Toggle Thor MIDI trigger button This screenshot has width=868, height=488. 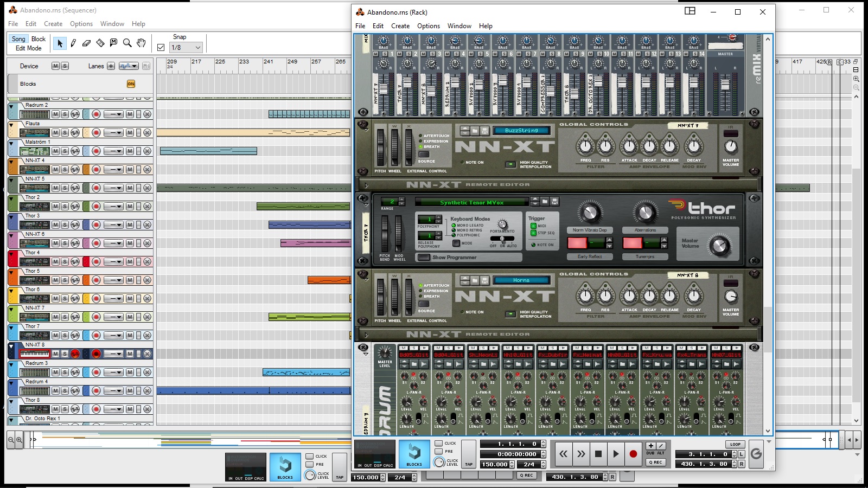(533, 226)
